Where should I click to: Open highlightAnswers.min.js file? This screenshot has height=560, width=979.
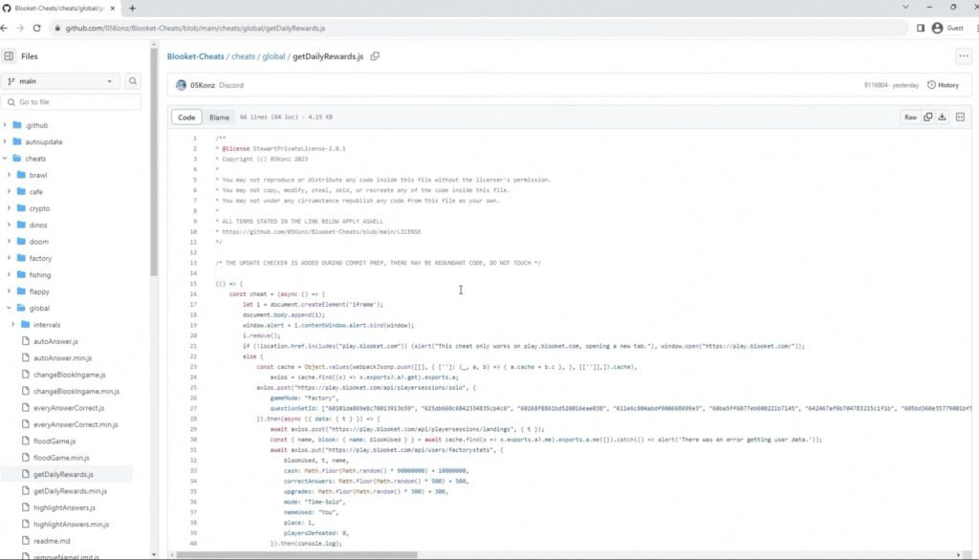coord(71,525)
